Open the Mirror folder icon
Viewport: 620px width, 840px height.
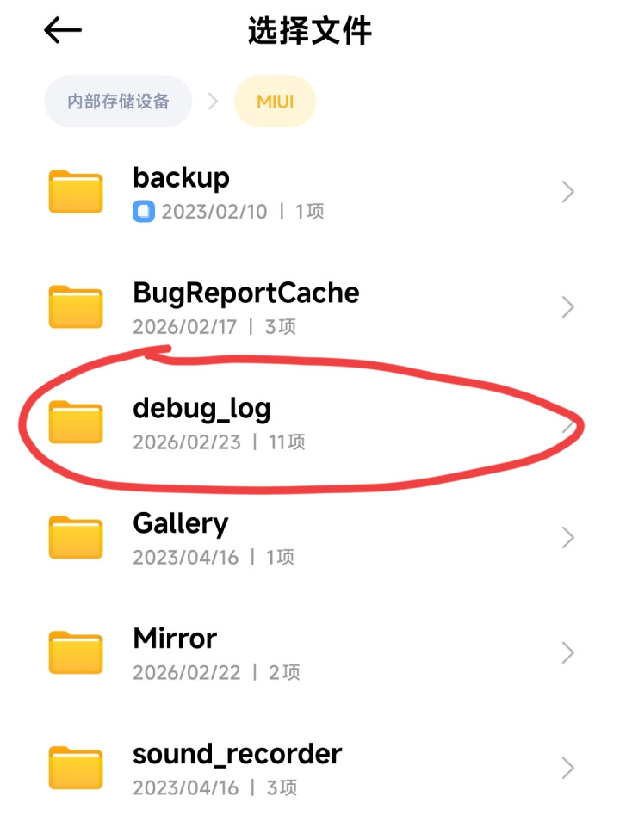click(x=76, y=652)
